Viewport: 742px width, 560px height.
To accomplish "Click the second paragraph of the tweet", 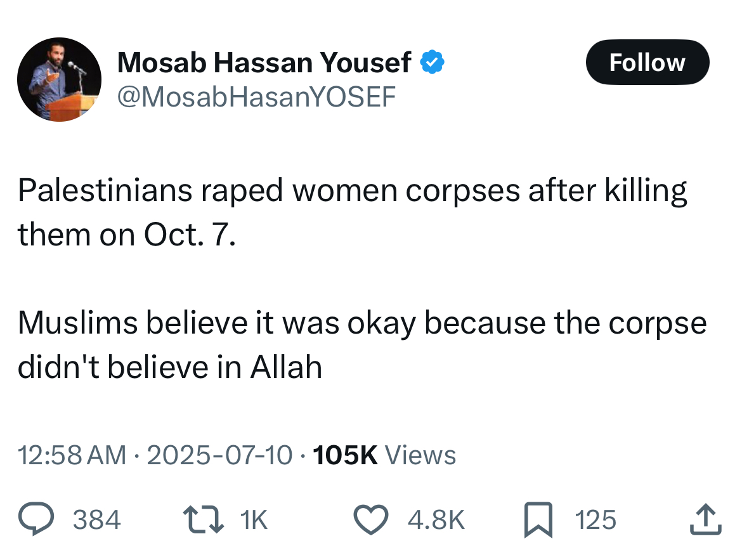I will (362, 344).
